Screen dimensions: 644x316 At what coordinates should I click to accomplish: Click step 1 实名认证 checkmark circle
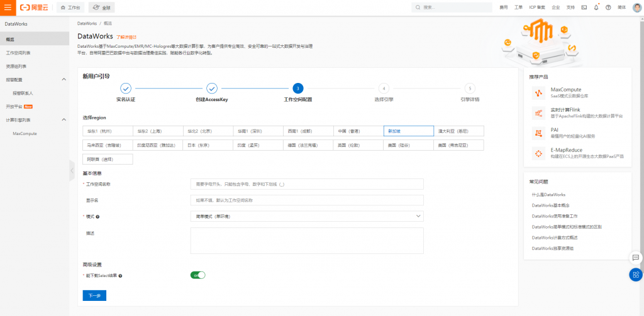126,88
